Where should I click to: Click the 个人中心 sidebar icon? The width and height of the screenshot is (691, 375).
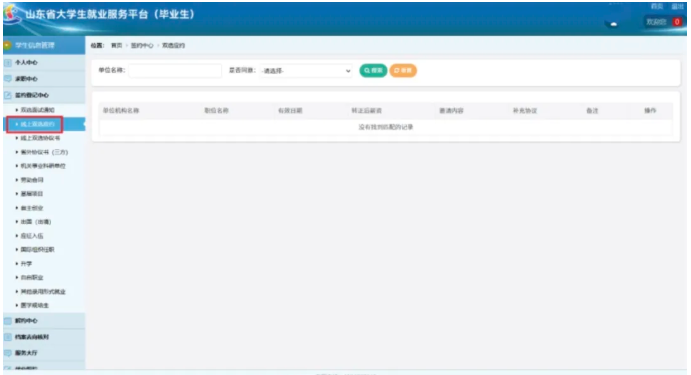8,63
